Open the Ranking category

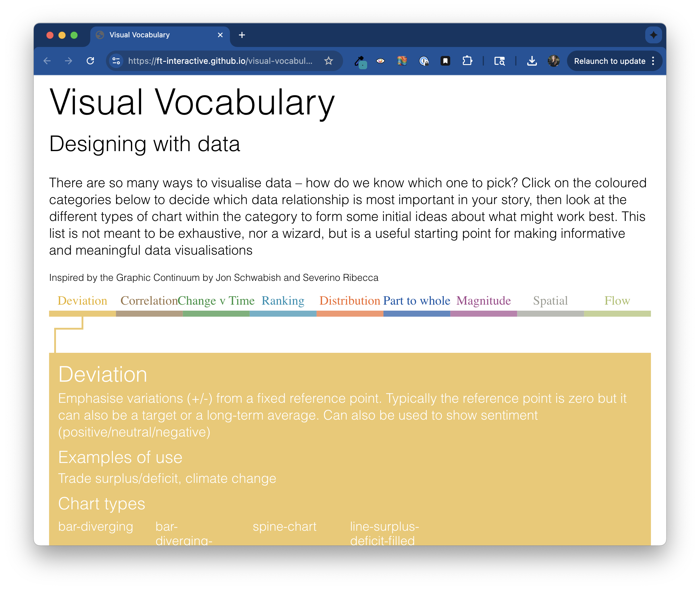click(x=283, y=301)
